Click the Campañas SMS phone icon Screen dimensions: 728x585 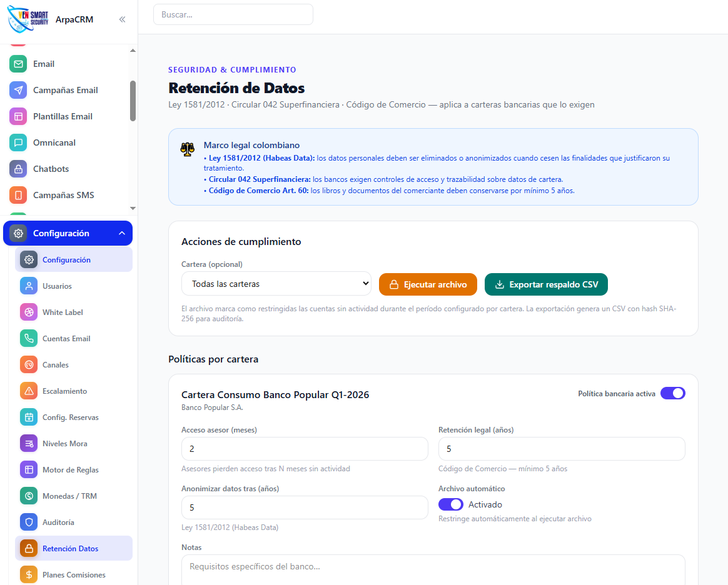(x=18, y=195)
